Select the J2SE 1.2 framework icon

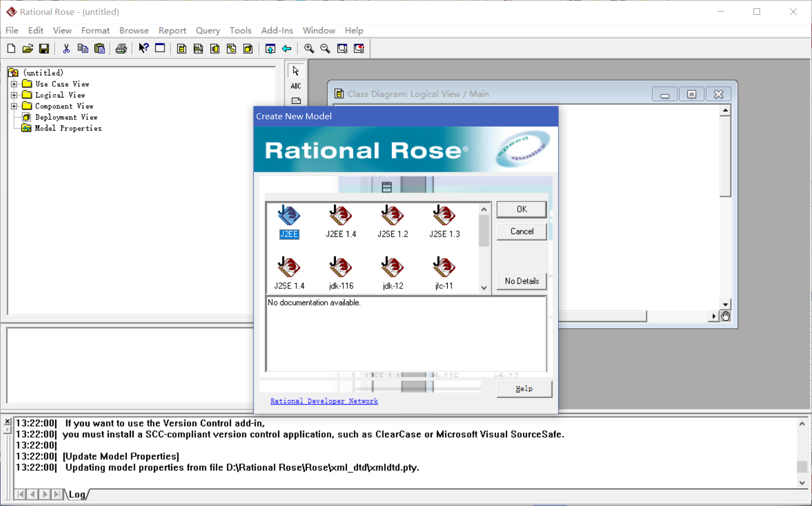pos(392,222)
